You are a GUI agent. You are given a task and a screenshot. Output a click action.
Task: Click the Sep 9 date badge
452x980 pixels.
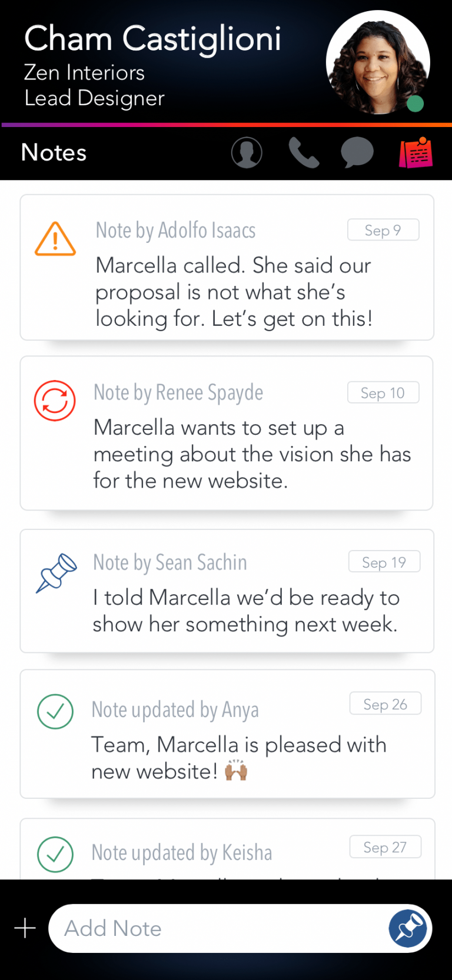tap(383, 230)
